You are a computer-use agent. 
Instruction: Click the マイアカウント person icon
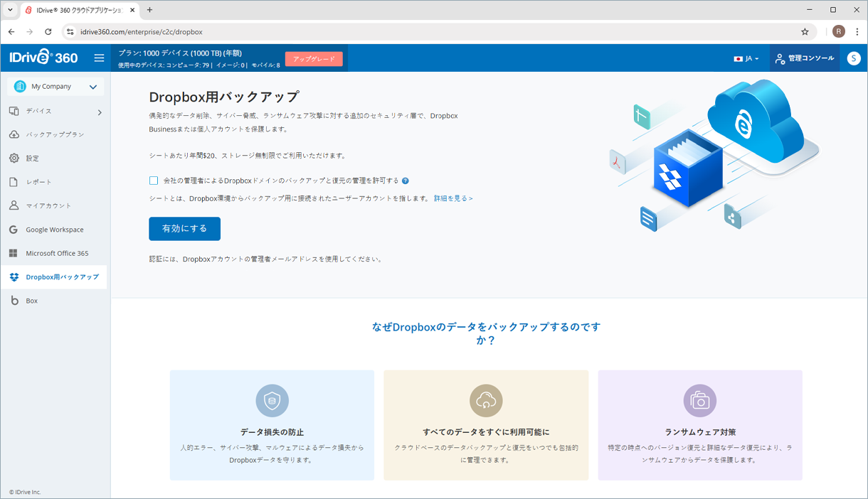pos(14,205)
